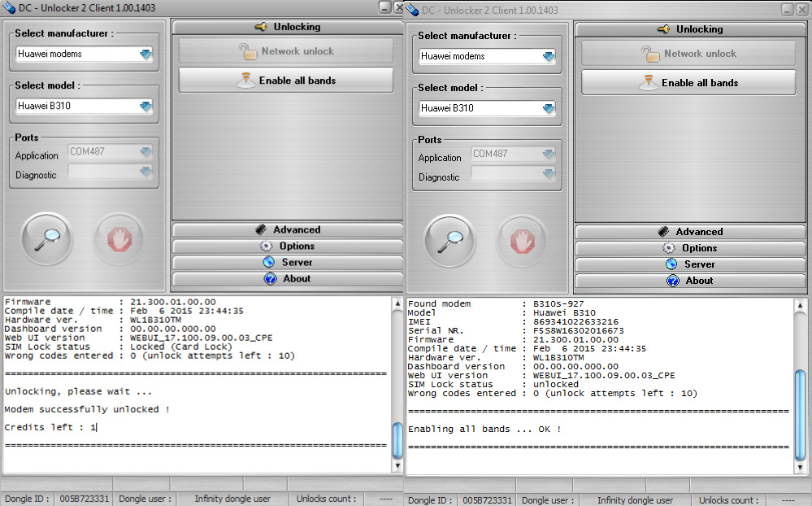This screenshot has width=812, height=506.
Task: Click 'Unlocks count :' in left status bar
Action: 326,499
